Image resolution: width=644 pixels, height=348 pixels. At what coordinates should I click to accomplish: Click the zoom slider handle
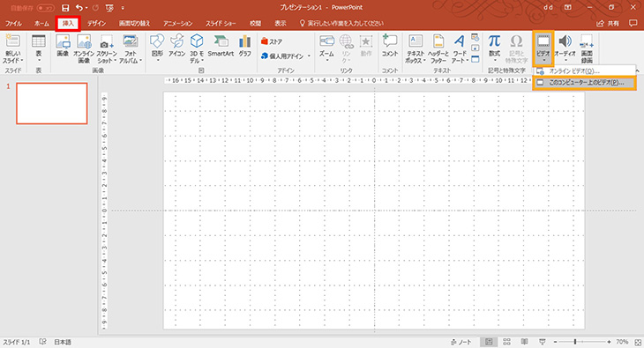coord(575,342)
